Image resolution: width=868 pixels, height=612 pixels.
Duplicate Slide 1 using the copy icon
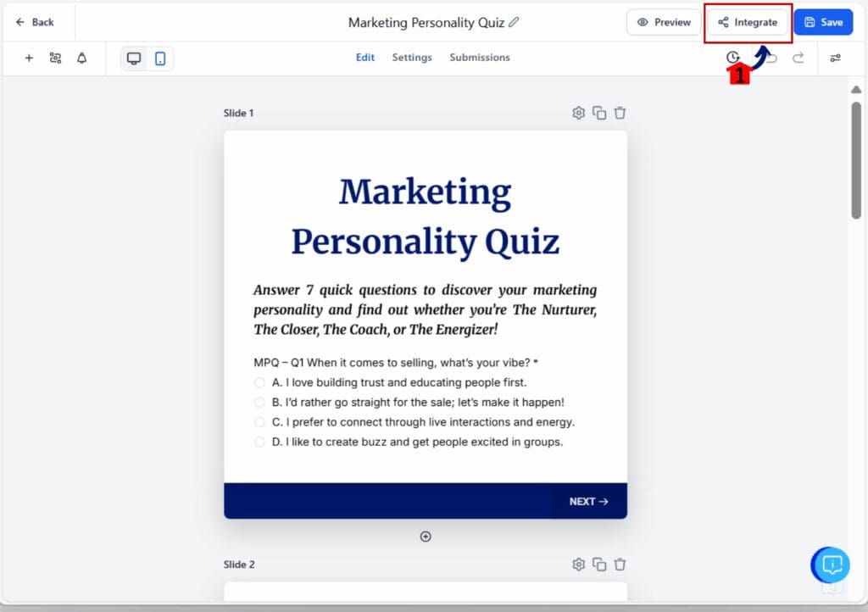pos(599,113)
